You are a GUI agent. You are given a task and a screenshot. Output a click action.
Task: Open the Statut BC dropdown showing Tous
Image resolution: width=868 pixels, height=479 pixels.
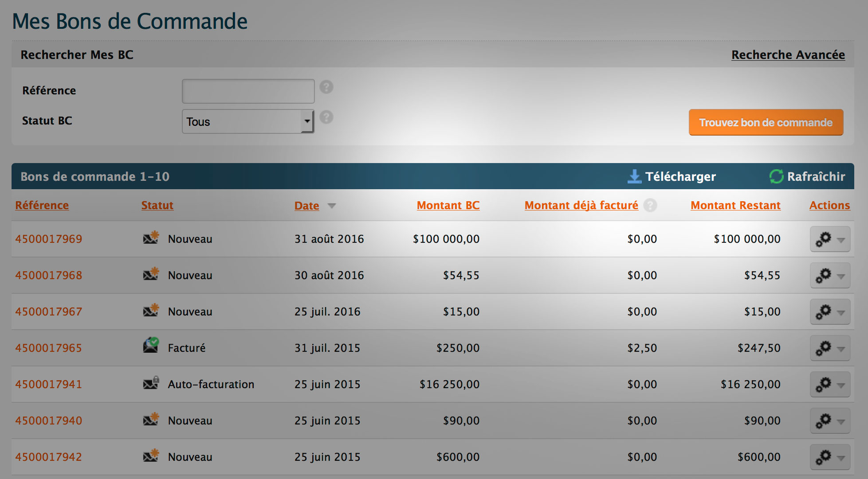pos(248,121)
